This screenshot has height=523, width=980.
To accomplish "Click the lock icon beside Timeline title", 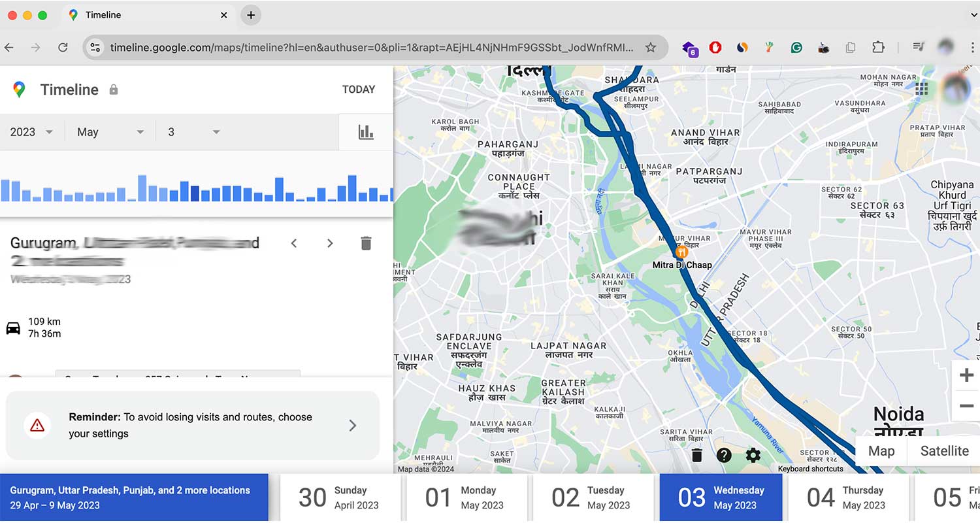I will coord(112,89).
